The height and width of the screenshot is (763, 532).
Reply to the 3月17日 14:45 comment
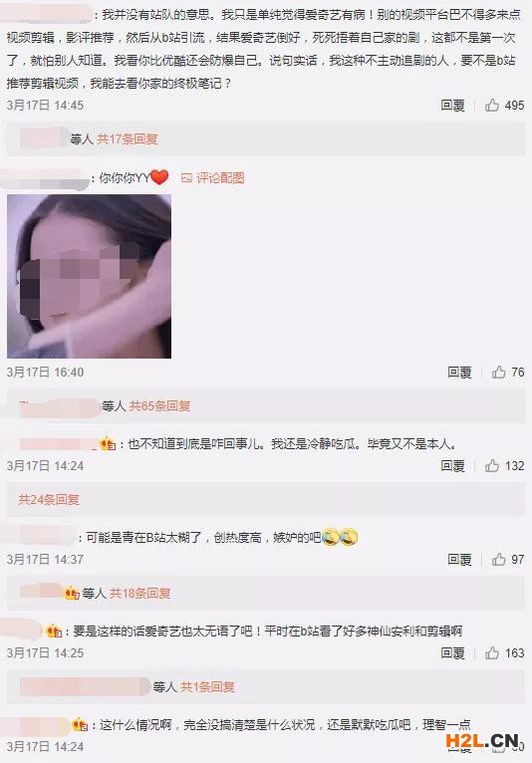click(452, 106)
